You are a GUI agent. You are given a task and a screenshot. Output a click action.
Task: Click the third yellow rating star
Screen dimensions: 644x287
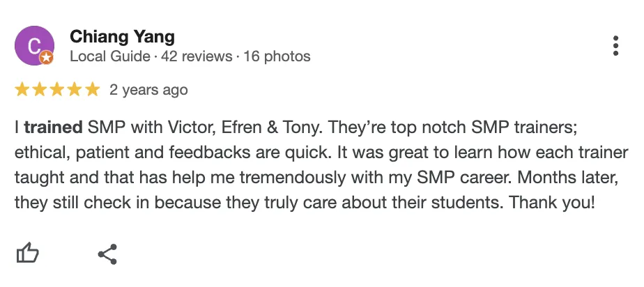[57, 89]
